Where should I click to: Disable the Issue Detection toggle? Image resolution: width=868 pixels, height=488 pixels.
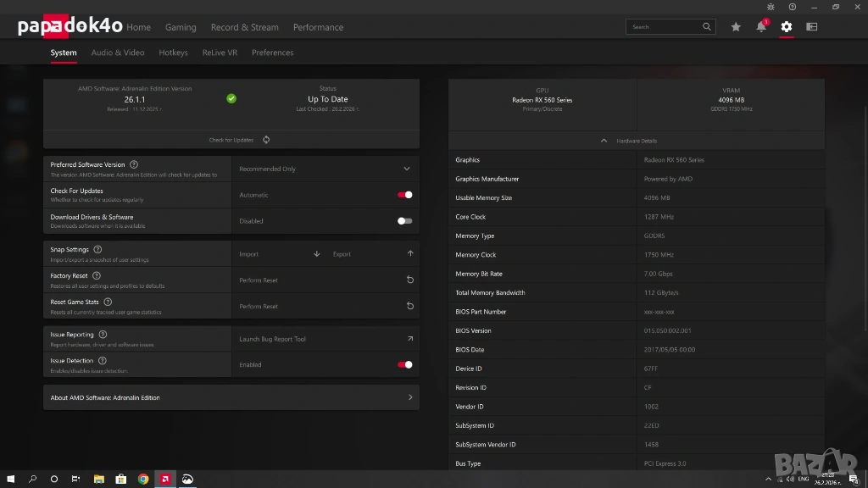(x=405, y=365)
